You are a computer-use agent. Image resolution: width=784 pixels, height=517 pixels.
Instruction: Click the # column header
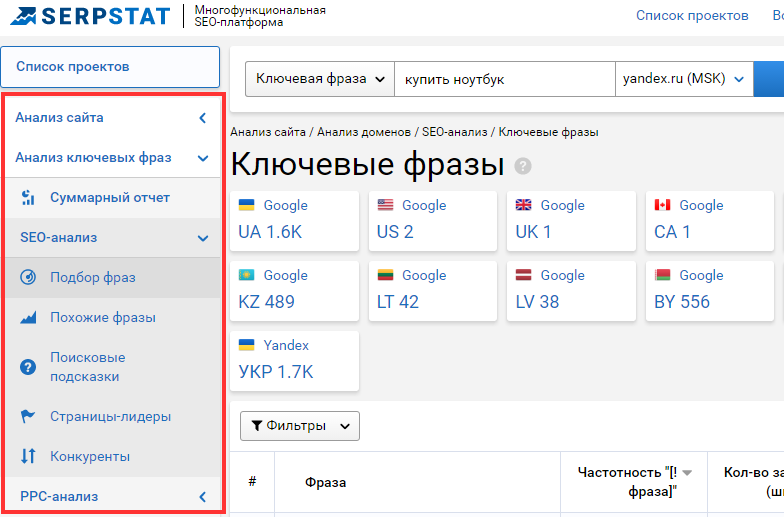tap(252, 482)
